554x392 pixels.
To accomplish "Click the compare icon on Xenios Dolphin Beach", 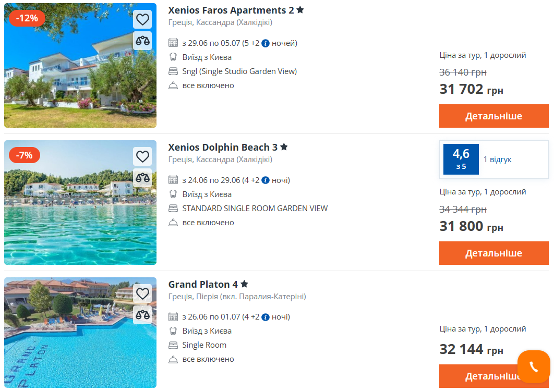I will pos(142,178).
